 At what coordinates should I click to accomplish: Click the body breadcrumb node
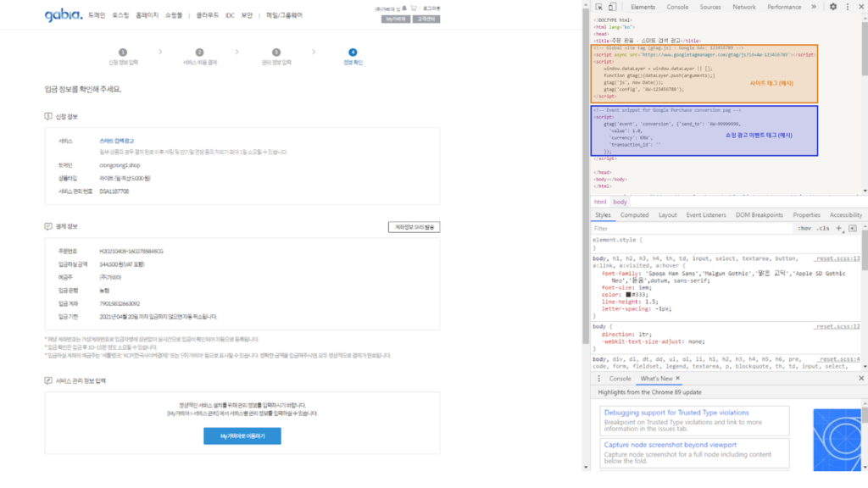point(620,202)
